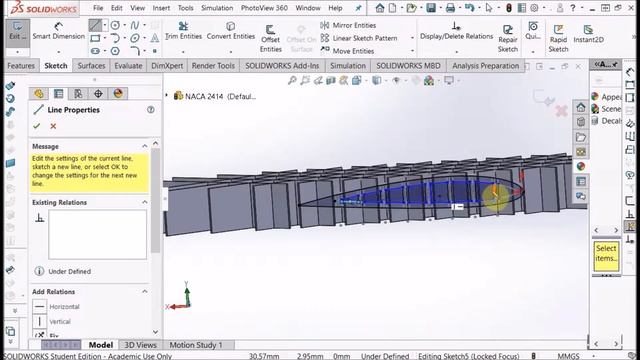Viewport: 640px width, 360px height.
Task: Open Motion Study 1 tab
Action: tap(196, 345)
